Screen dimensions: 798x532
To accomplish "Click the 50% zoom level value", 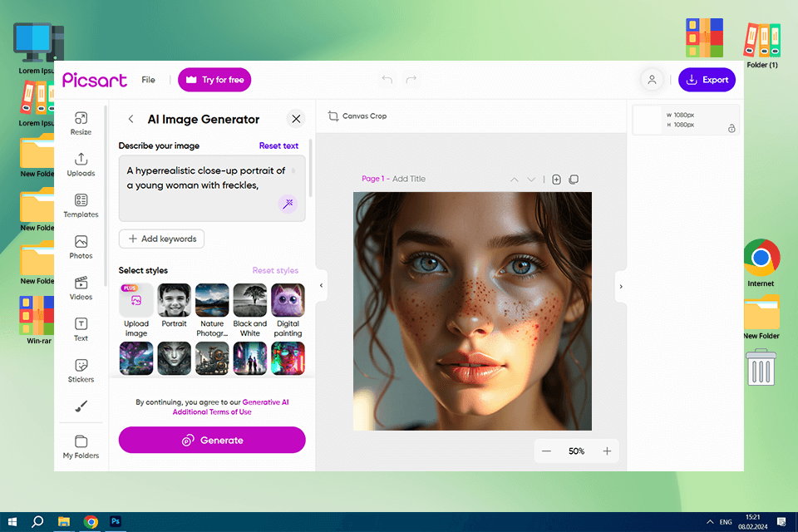I will pos(576,451).
